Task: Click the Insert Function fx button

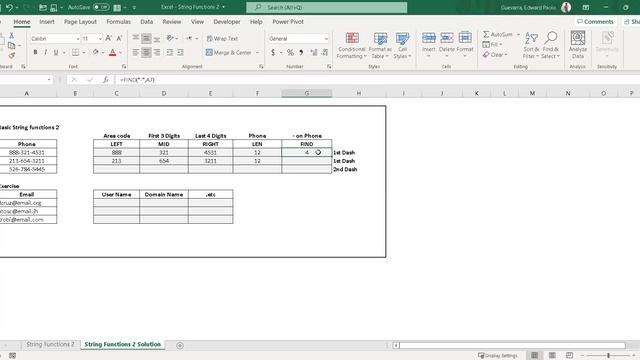Action: (x=105, y=80)
